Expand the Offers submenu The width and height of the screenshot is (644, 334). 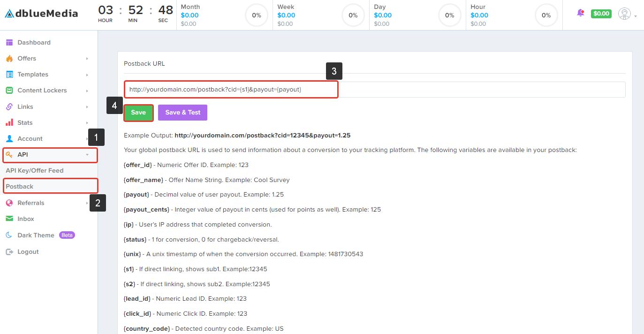coord(87,58)
